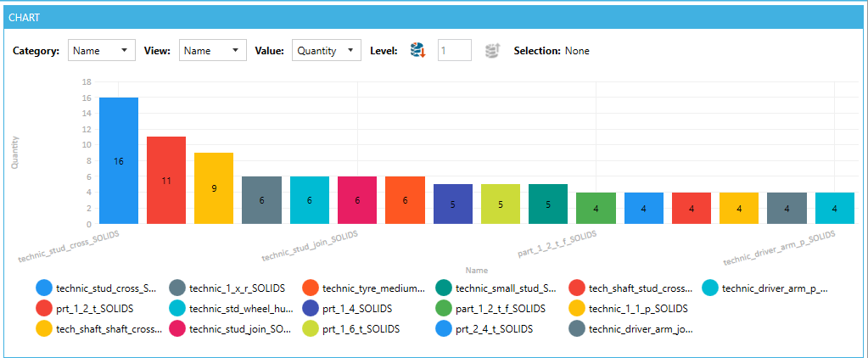Click the prt_1_4_SOLIDS legend circle
868x358 pixels.
pos(311,309)
